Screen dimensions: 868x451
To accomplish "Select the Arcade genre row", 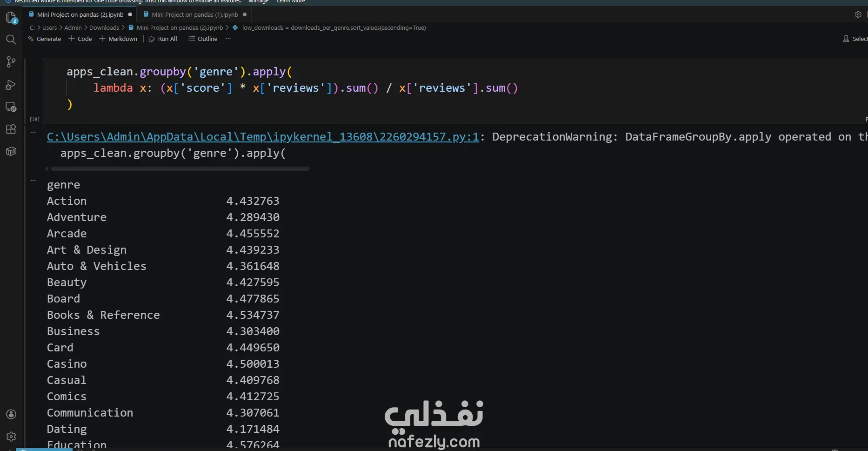I will 163,234.
